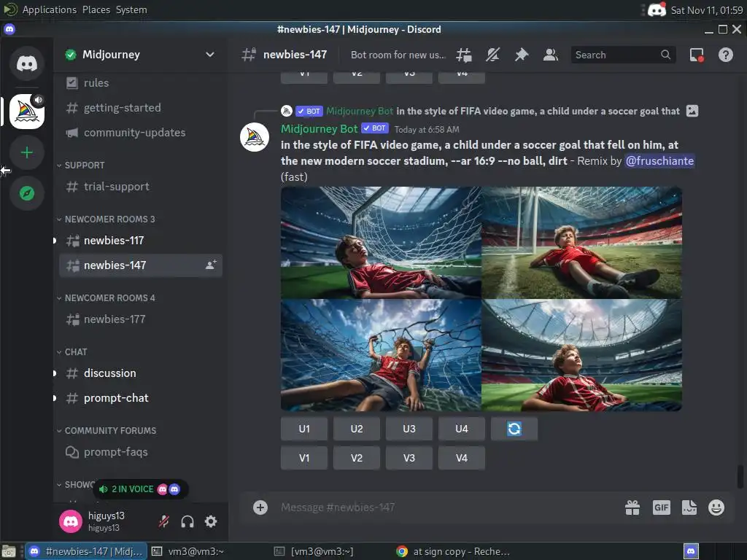Collapse the CHAT category

tap(76, 352)
